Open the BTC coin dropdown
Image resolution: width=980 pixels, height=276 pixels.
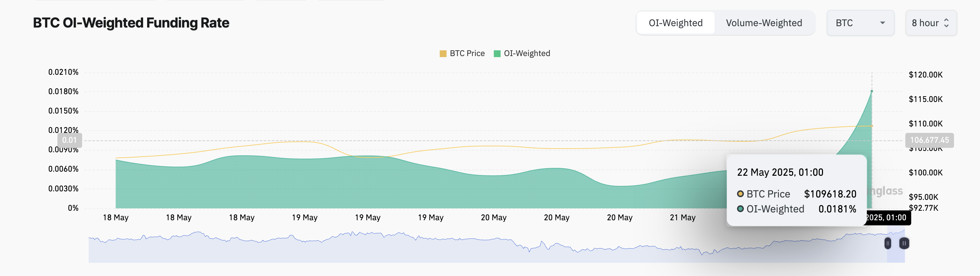[x=860, y=23]
